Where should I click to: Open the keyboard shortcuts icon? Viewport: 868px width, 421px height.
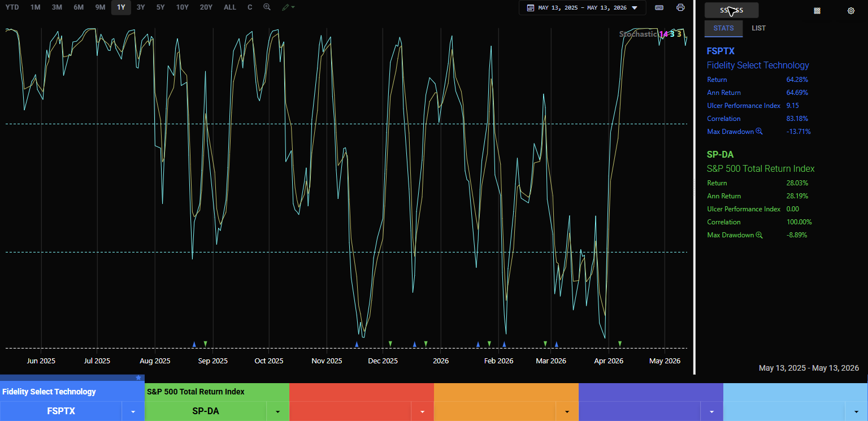659,8
